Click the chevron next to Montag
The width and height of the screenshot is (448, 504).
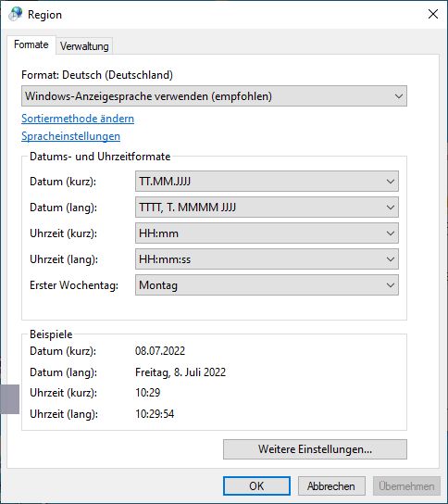pyautogui.click(x=391, y=285)
